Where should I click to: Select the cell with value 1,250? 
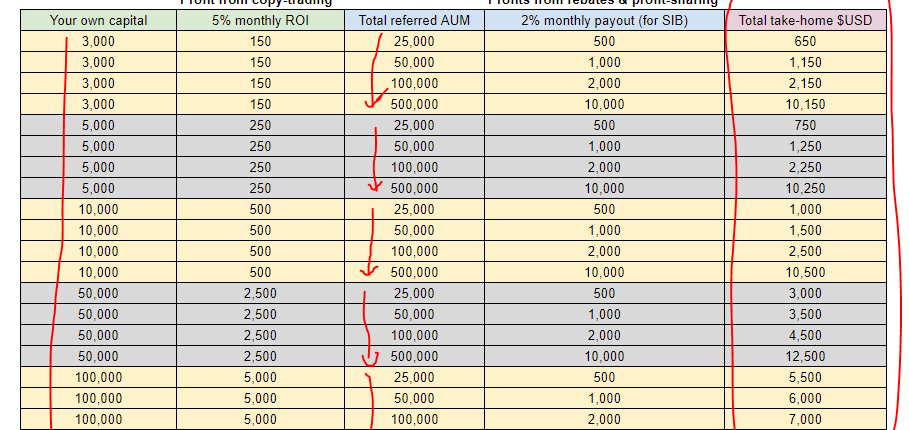[804, 146]
